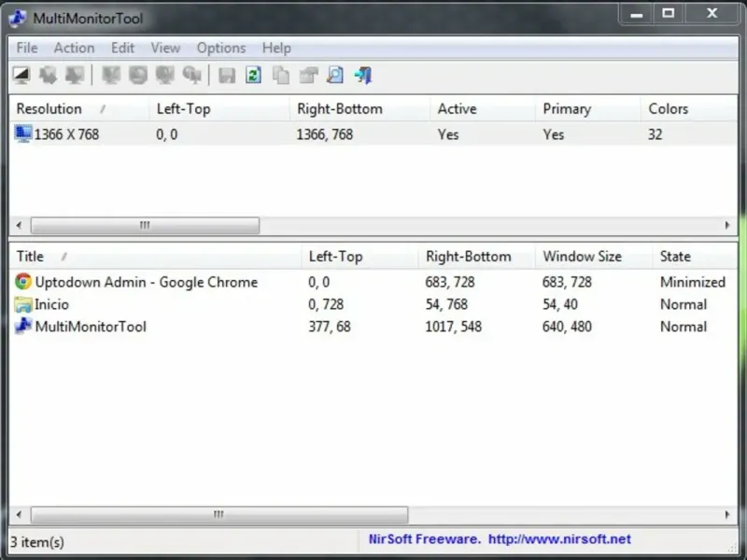Viewport: 747px width, 560px height.
Task: Sort windows by the State column header
Action: coord(695,257)
